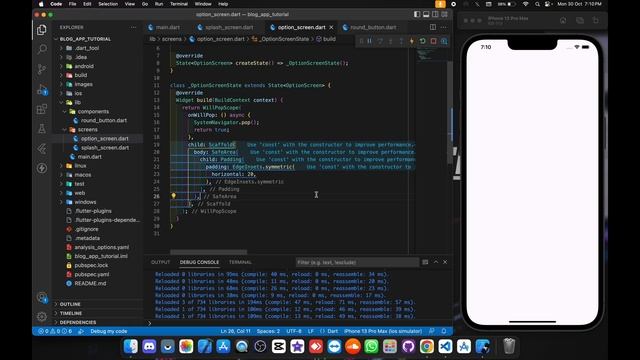Take a Simulator screenshot
The height and width of the screenshot is (360, 640).
click(x=580, y=20)
